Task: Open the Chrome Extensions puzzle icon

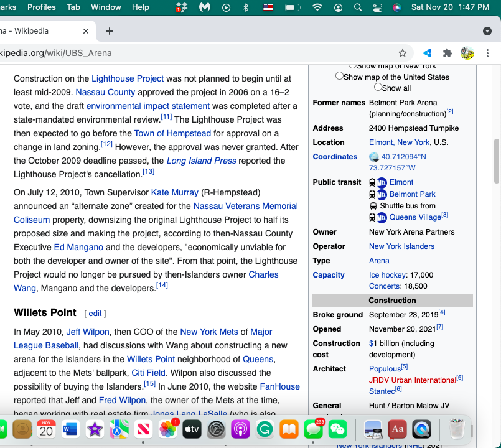Action: click(447, 53)
